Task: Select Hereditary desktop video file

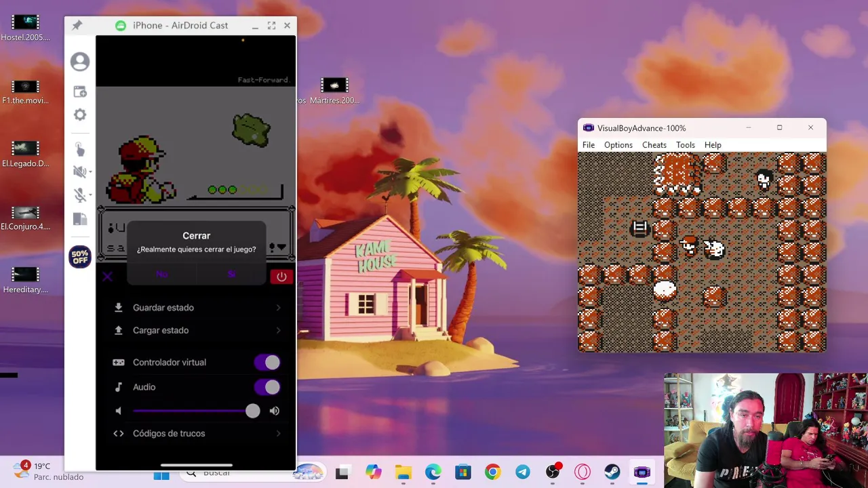Action: [x=26, y=280]
